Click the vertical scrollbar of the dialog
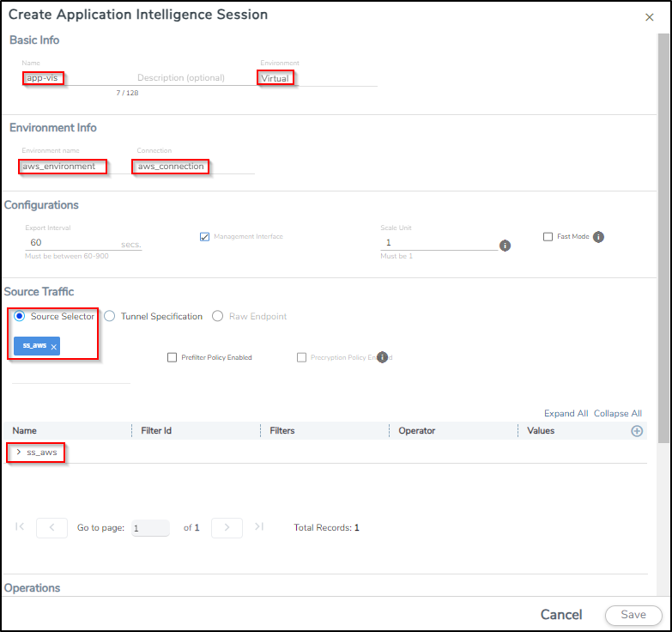 (x=663, y=239)
